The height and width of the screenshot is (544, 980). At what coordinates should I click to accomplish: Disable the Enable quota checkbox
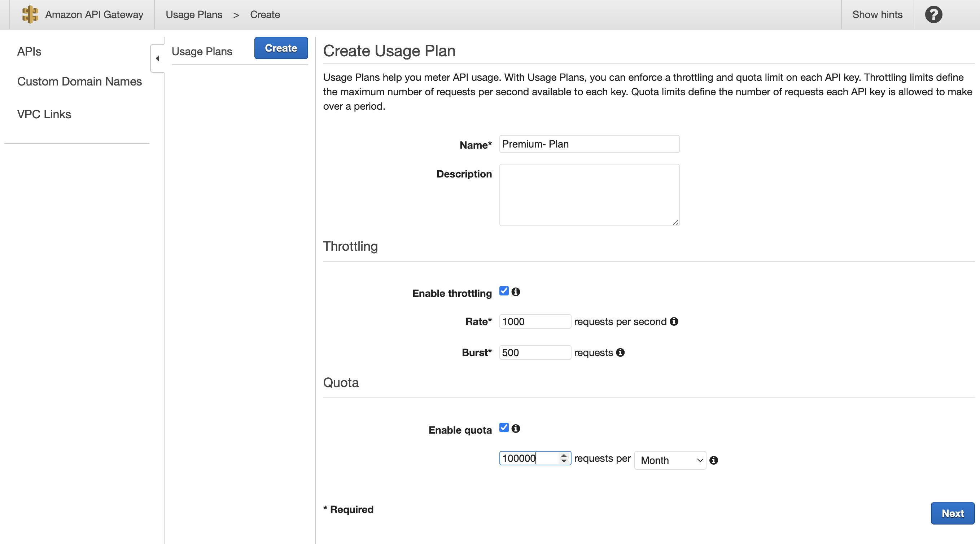coord(504,427)
